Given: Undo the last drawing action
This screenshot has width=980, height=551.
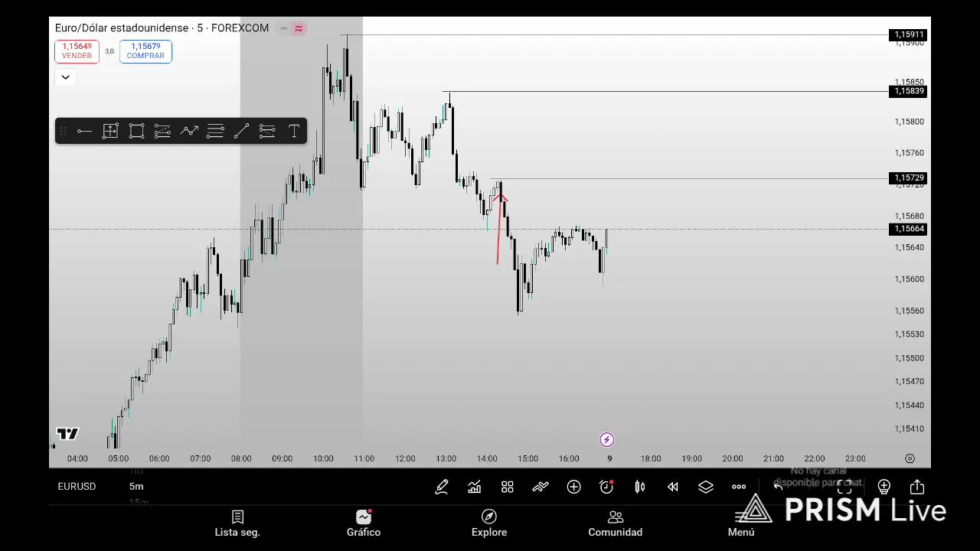Looking at the screenshot, I should click(x=778, y=487).
